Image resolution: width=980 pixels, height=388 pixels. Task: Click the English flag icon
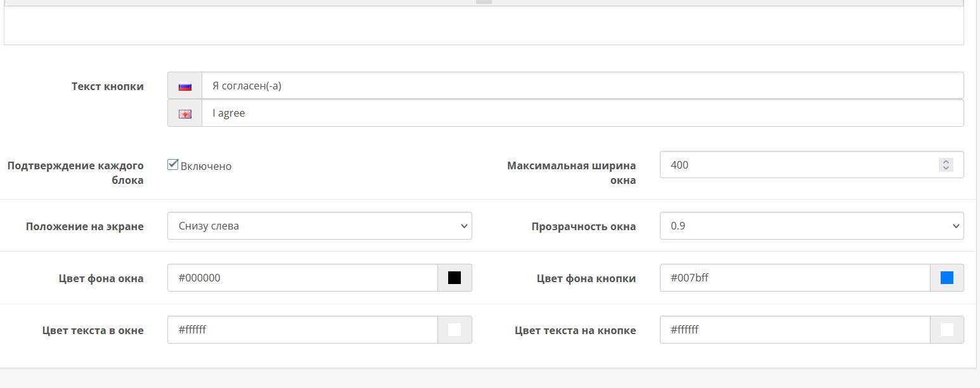tap(185, 114)
